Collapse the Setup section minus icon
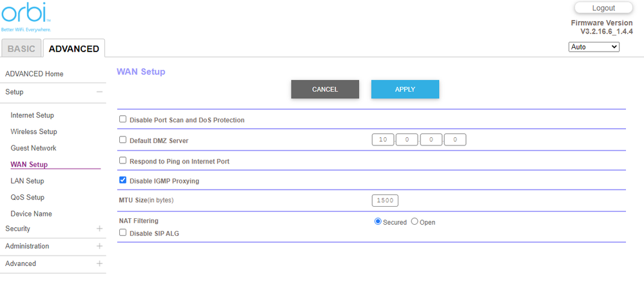The image size is (644, 302). click(x=99, y=92)
